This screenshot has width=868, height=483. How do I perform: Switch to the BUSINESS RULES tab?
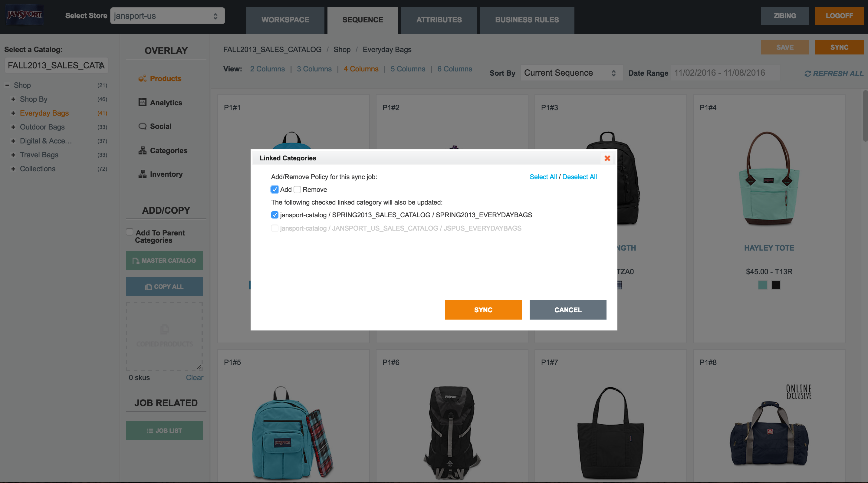coord(527,20)
